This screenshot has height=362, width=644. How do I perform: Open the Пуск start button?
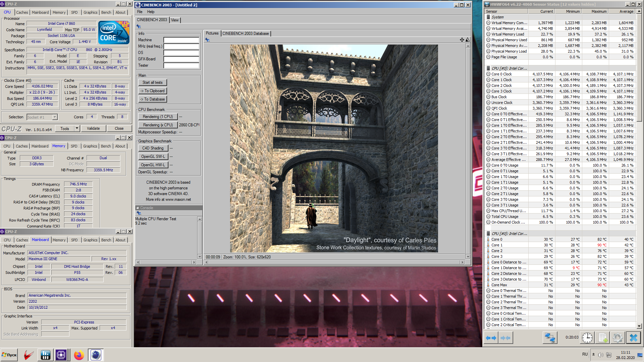click(9, 355)
